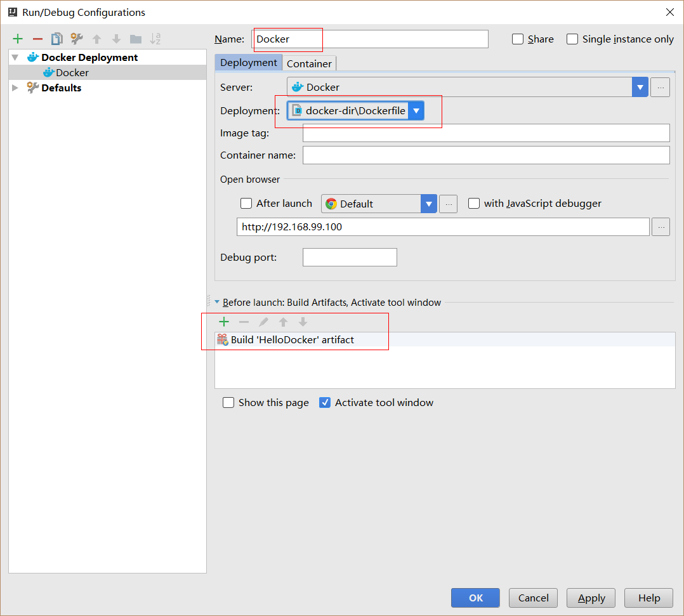This screenshot has height=616, width=684.
Task: Enable the After launch checkbox
Action: point(246,203)
